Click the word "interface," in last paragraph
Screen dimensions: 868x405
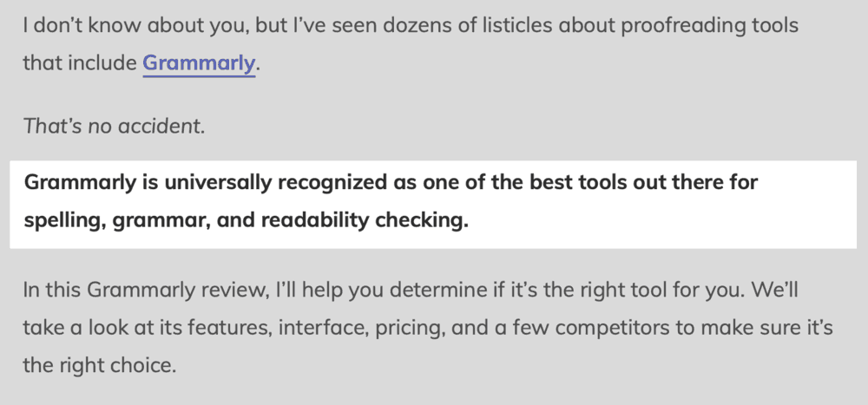[x=323, y=328]
